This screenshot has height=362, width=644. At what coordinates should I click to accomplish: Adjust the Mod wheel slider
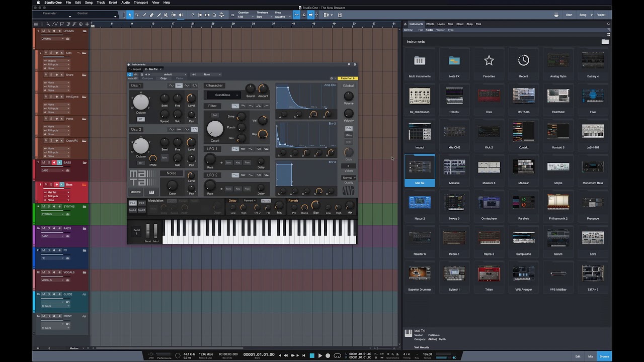[x=155, y=231]
